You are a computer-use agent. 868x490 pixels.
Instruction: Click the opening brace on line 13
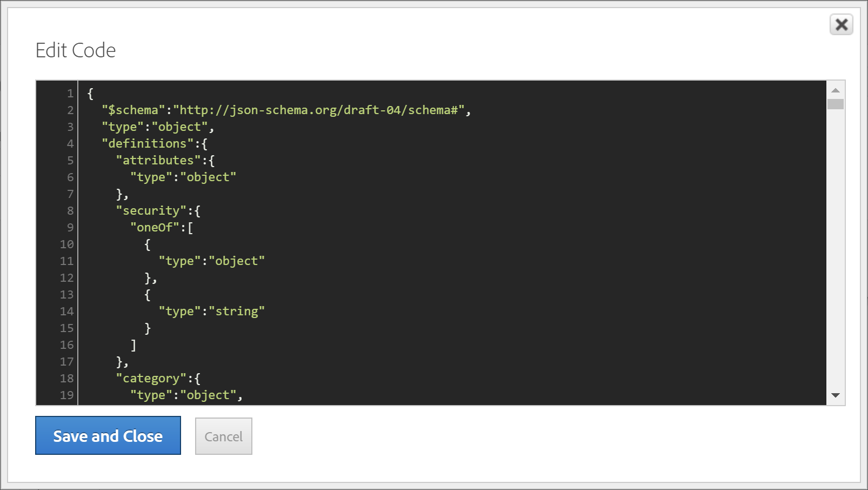point(148,295)
